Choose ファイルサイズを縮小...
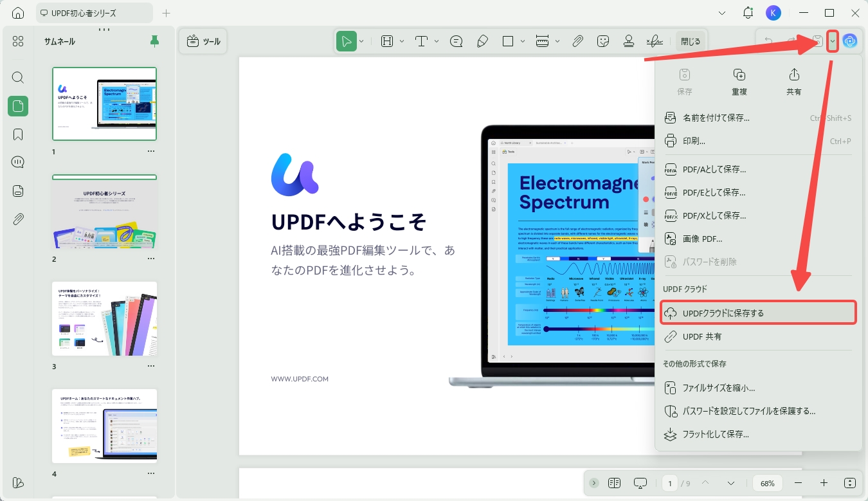 point(759,388)
